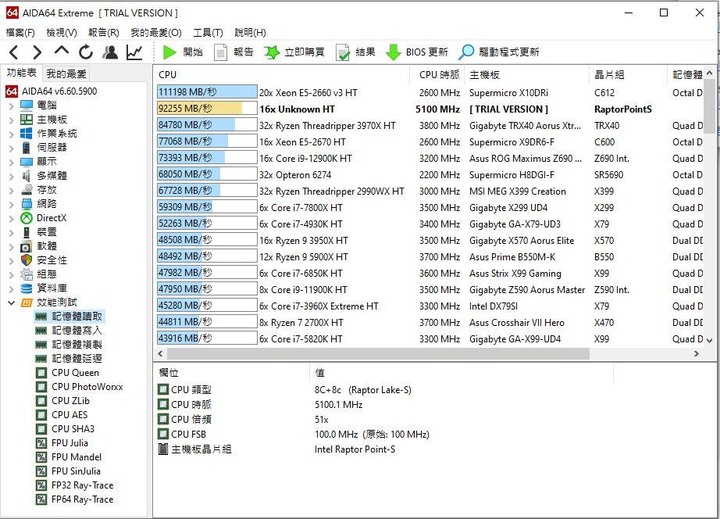The width and height of the screenshot is (720, 519).
Task: Open the 檢視(V) menu
Action: (x=62, y=33)
